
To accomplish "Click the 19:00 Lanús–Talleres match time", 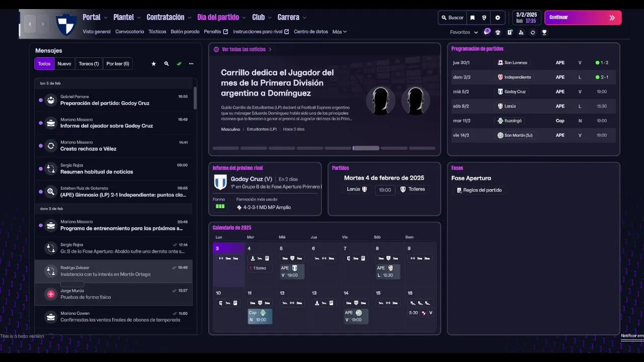I will 385,190.
